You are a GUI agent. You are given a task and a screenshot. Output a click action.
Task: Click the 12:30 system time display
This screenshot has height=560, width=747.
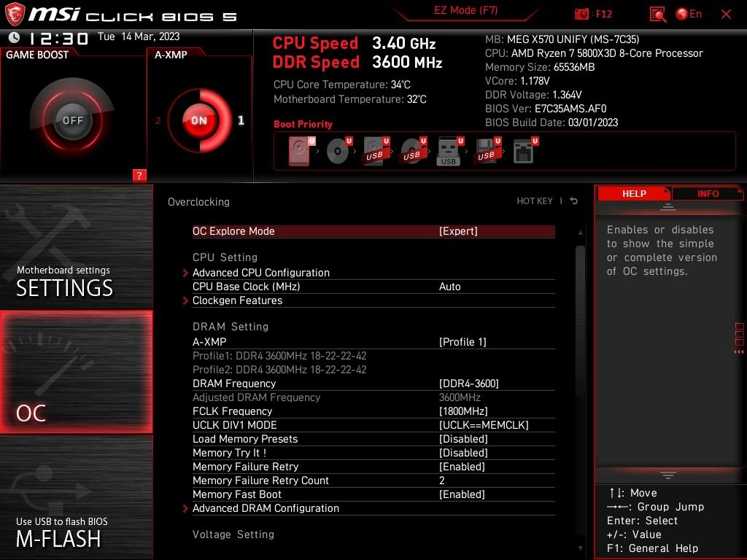(x=59, y=38)
